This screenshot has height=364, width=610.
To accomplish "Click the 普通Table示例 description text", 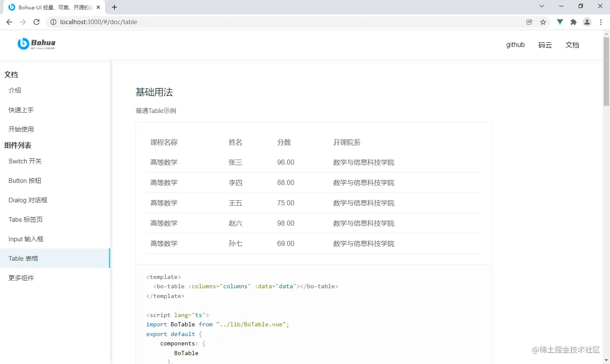I will click(156, 111).
